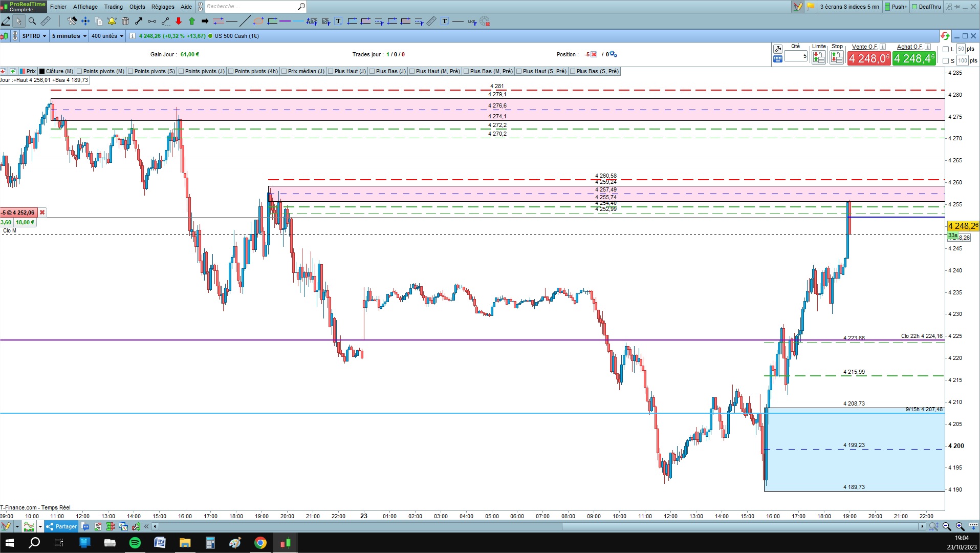This screenshot has width=980, height=553.
Task: Click the Prix color swatch
Action: pos(23,71)
